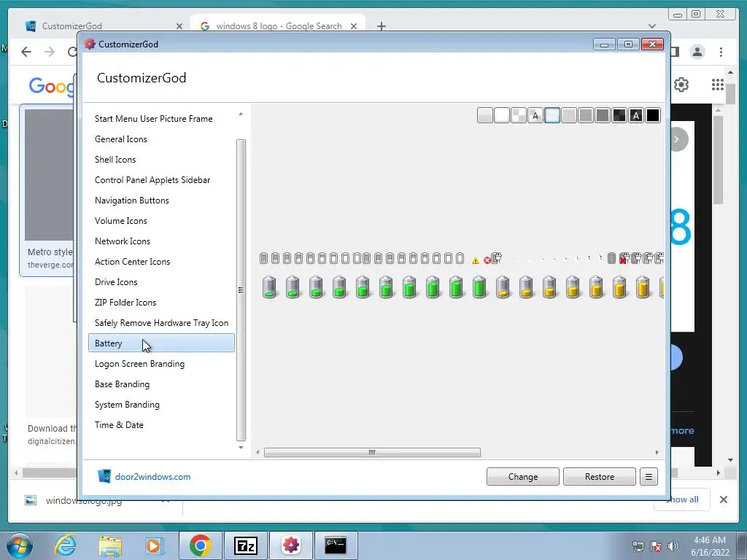
Task: Open the Google apps grid icon
Action: coord(718,85)
